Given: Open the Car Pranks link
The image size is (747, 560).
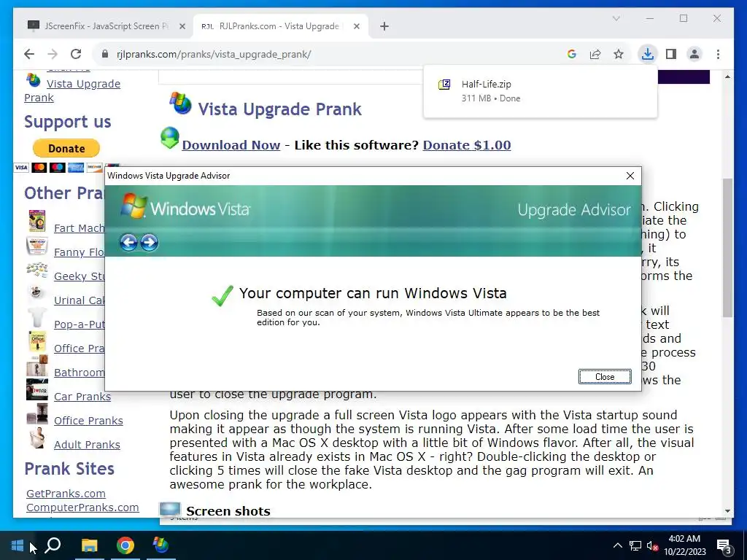Looking at the screenshot, I should [x=82, y=397].
